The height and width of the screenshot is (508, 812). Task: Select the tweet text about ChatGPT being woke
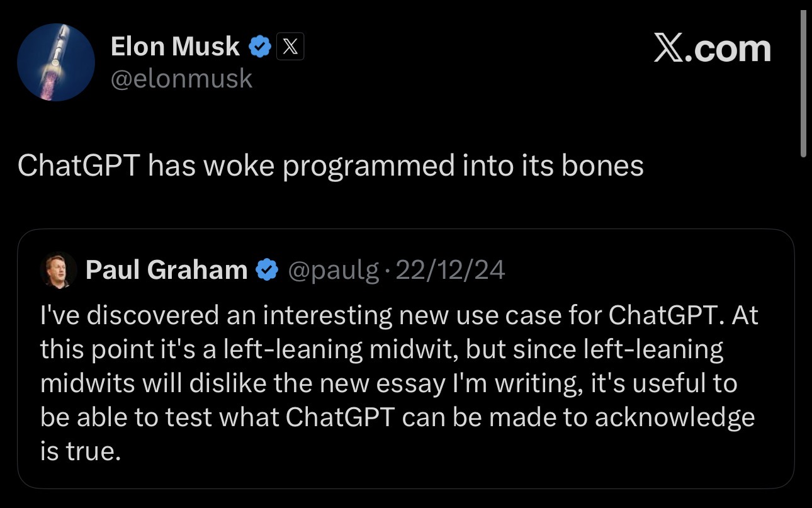(332, 166)
